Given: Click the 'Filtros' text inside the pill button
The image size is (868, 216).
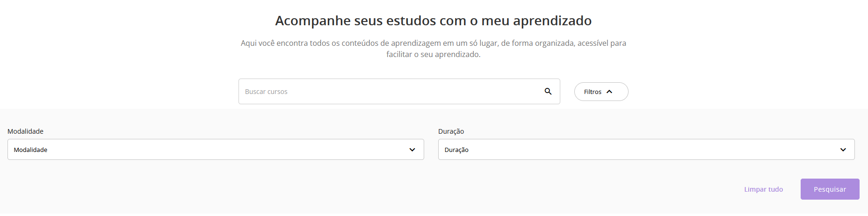Looking at the screenshot, I should [593, 92].
